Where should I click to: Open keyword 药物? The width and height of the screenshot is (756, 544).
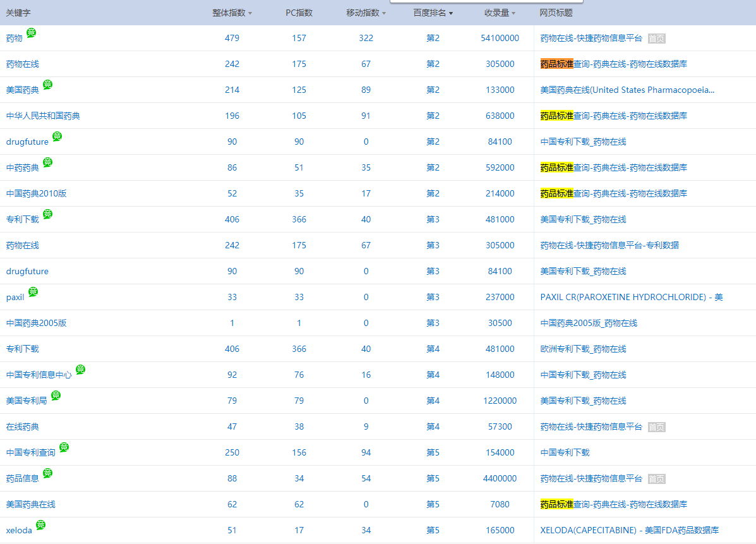pyautogui.click(x=15, y=39)
